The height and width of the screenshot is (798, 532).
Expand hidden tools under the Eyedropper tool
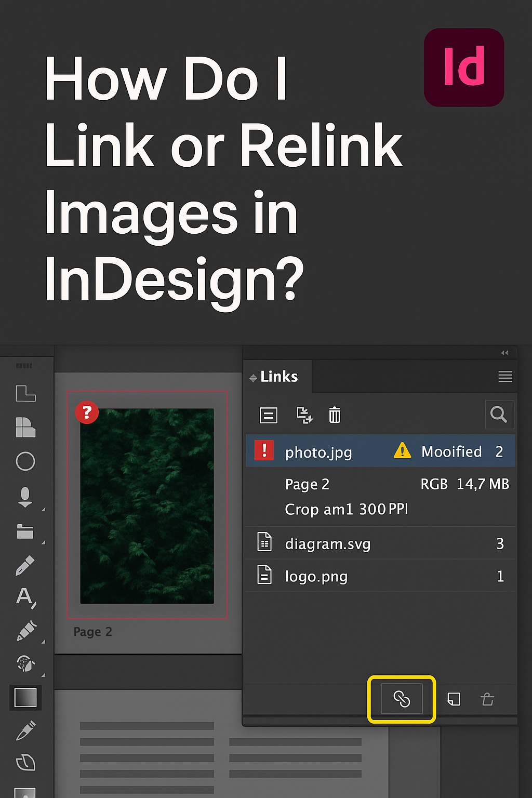(x=43, y=675)
